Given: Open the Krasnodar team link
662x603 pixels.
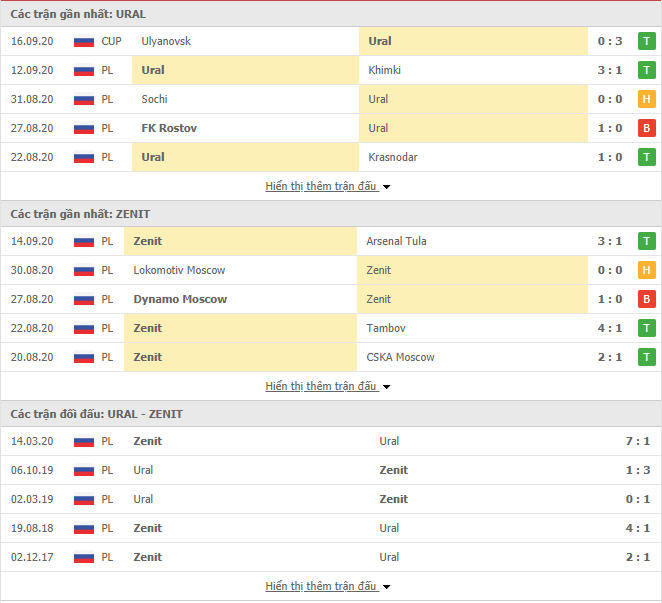Looking at the screenshot, I should click(x=393, y=157).
